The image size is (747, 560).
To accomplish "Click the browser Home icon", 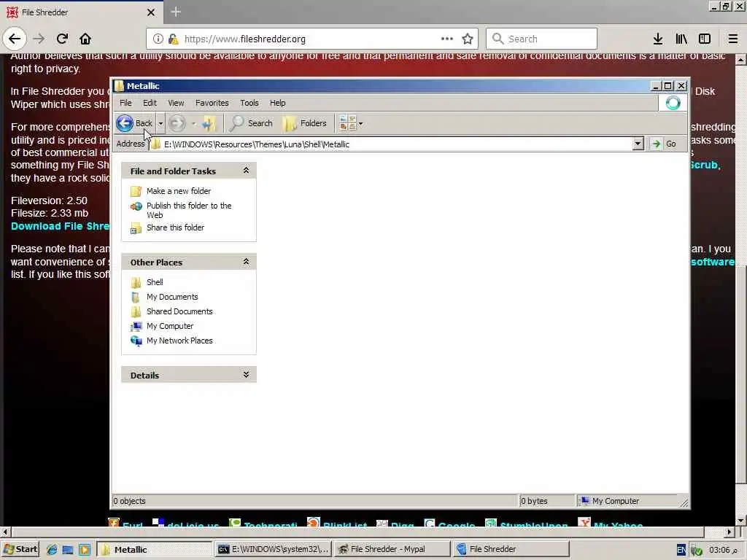I will pyautogui.click(x=85, y=39).
